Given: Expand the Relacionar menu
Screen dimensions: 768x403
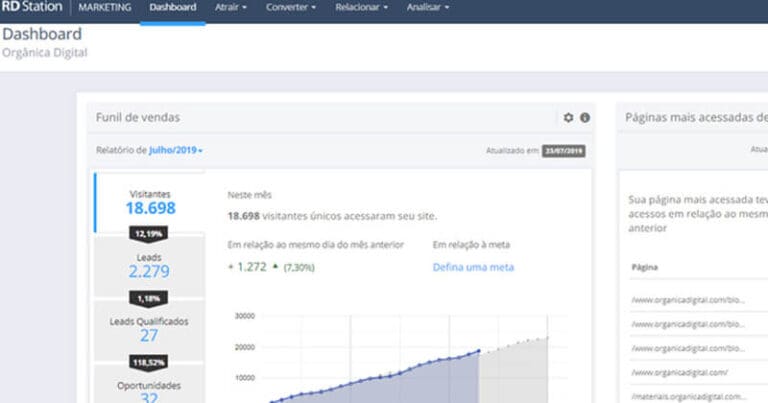Looking at the screenshot, I should pos(363,8).
